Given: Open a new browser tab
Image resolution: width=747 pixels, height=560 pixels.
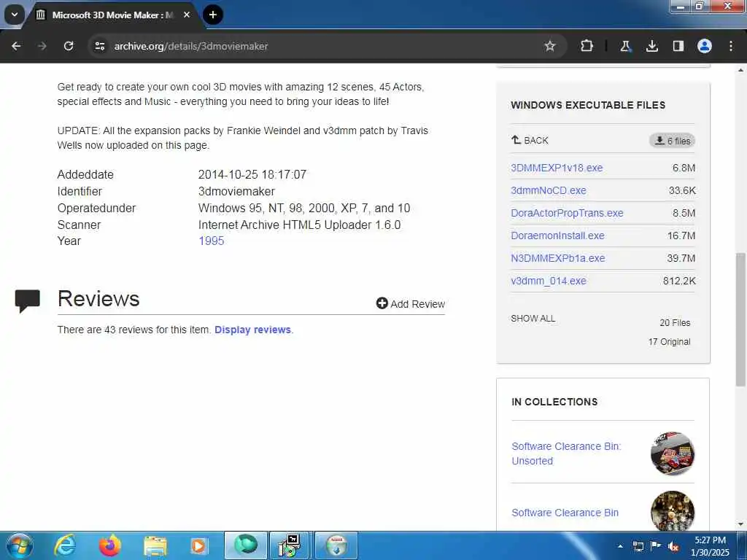Looking at the screenshot, I should 213,15.
